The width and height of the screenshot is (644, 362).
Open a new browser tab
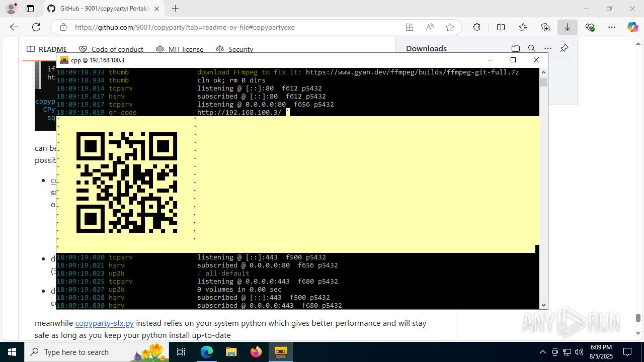175,9
